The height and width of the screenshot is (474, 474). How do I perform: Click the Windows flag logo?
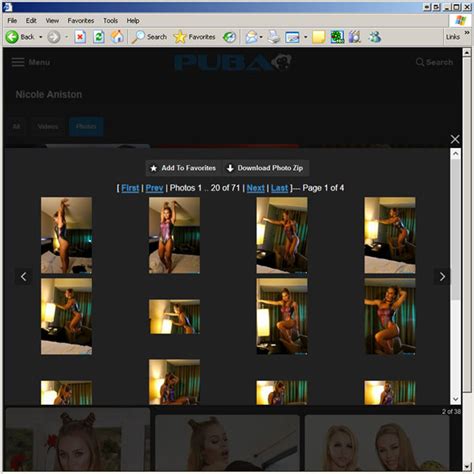pyautogui.click(x=460, y=20)
